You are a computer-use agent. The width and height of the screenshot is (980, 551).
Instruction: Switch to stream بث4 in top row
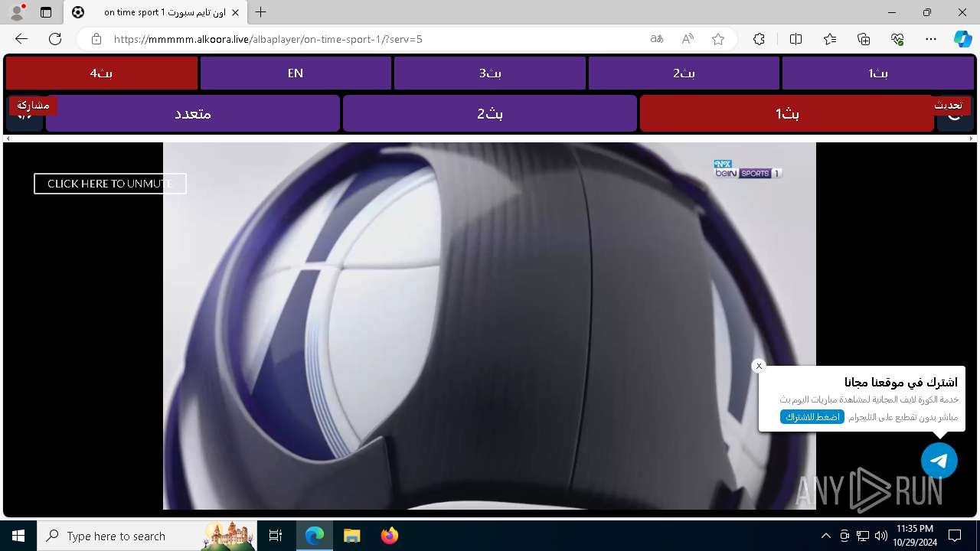(101, 73)
